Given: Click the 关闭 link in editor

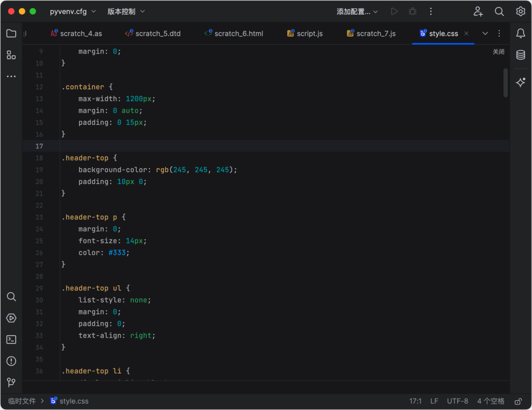Looking at the screenshot, I should (x=499, y=51).
